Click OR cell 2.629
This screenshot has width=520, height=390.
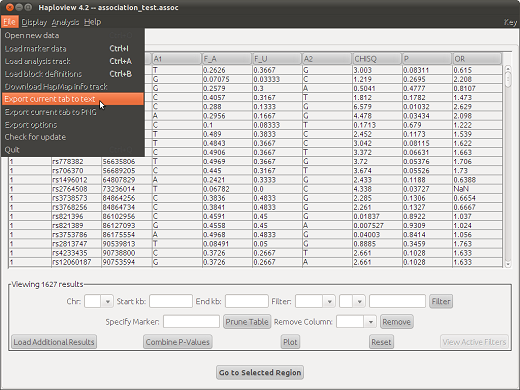[477, 107]
